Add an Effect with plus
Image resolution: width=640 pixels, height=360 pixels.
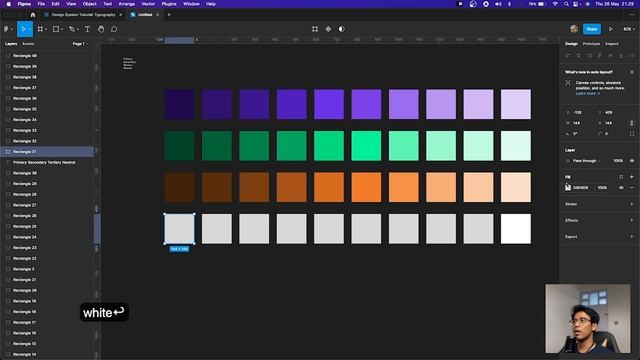pyautogui.click(x=632, y=220)
